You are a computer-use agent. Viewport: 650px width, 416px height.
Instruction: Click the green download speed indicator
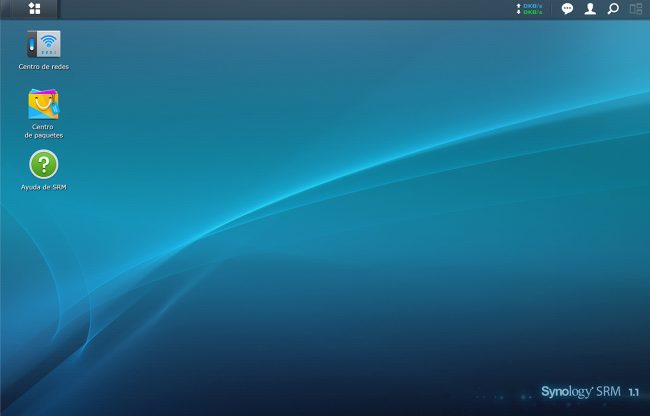coord(529,12)
